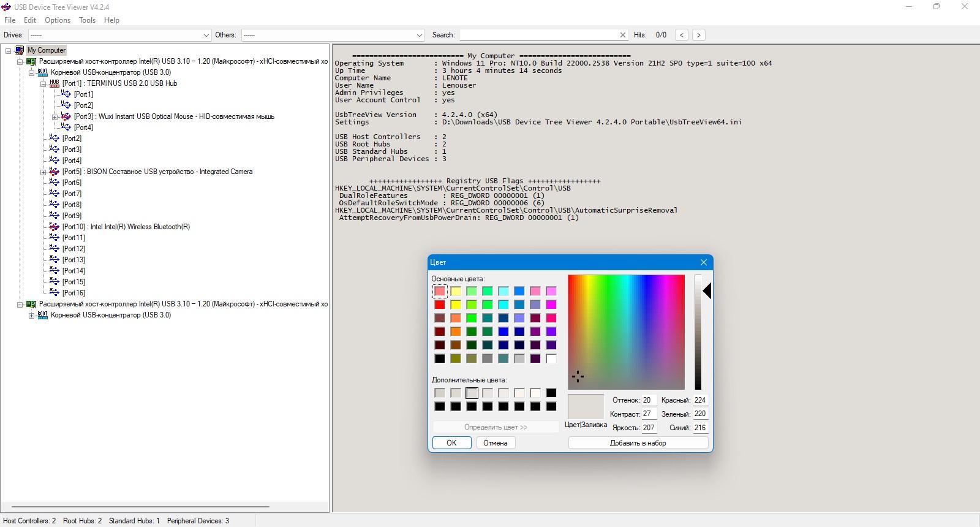
Task: Close the Цвет color dialog
Action: click(704, 262)
